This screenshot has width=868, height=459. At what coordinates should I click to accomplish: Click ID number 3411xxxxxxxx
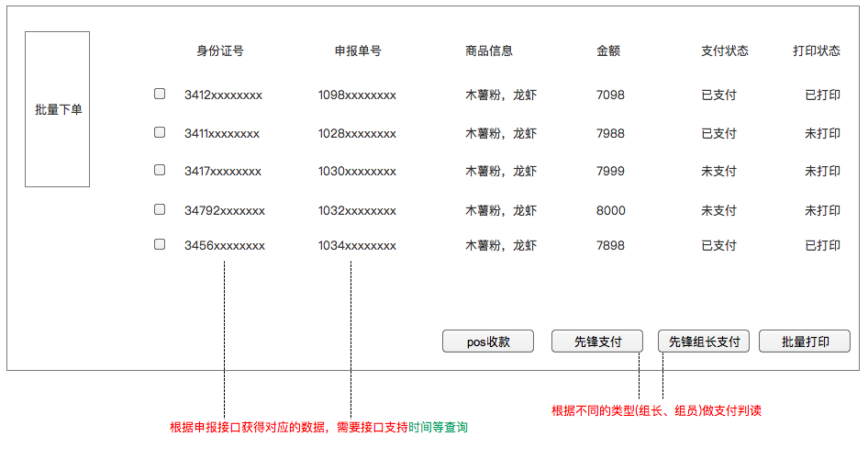pyautogui.click(x=222, y=133)
